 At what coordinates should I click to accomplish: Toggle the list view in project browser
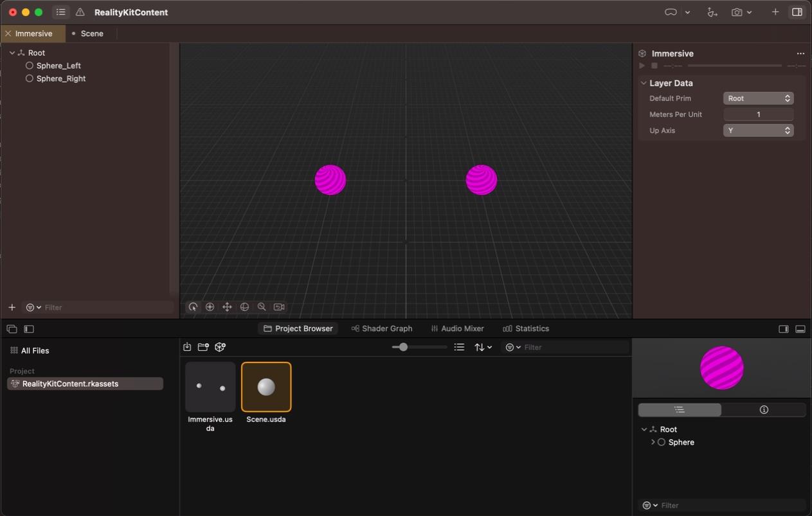click(459, 346)
